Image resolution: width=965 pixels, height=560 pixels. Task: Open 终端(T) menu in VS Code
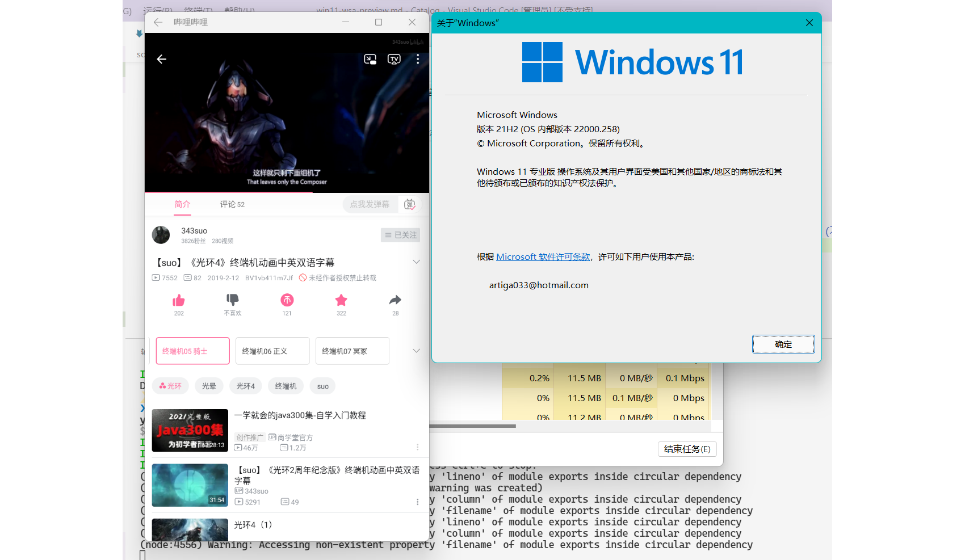coord(199,10)
